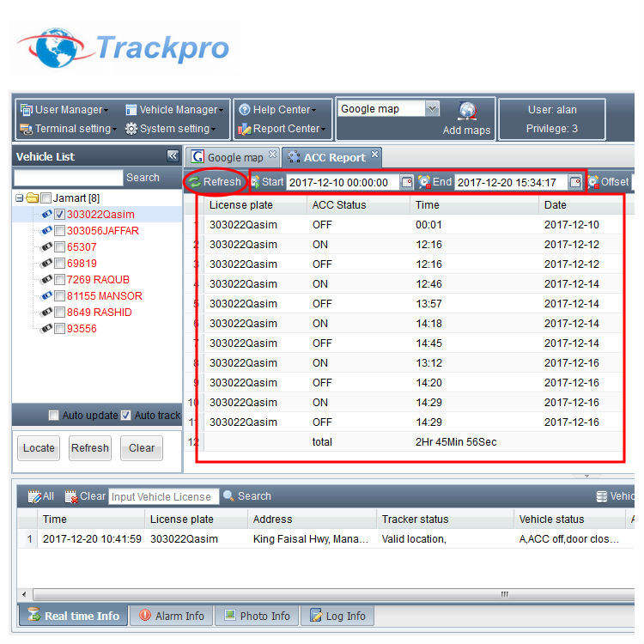This screenshot has height=644, width=644.
Task: Check the 303056JAFFAR vehicle checkbox
Action: [x=59, y=231]
